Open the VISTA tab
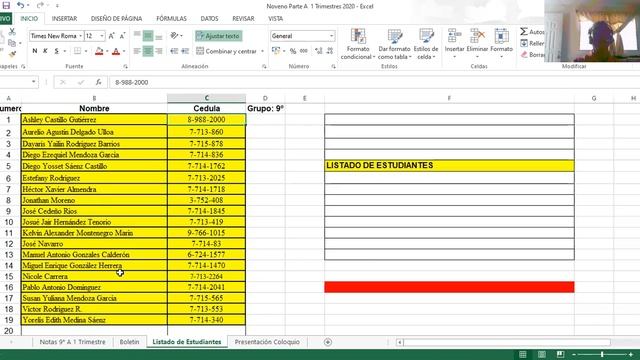Viewport: 640px width, 360px height. 276,18
